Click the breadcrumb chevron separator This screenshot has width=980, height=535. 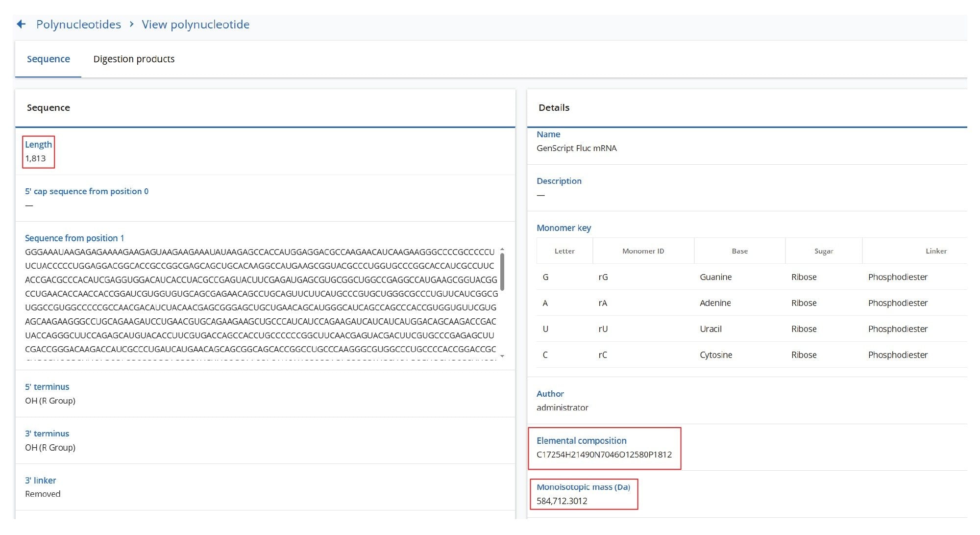(131, 24)
